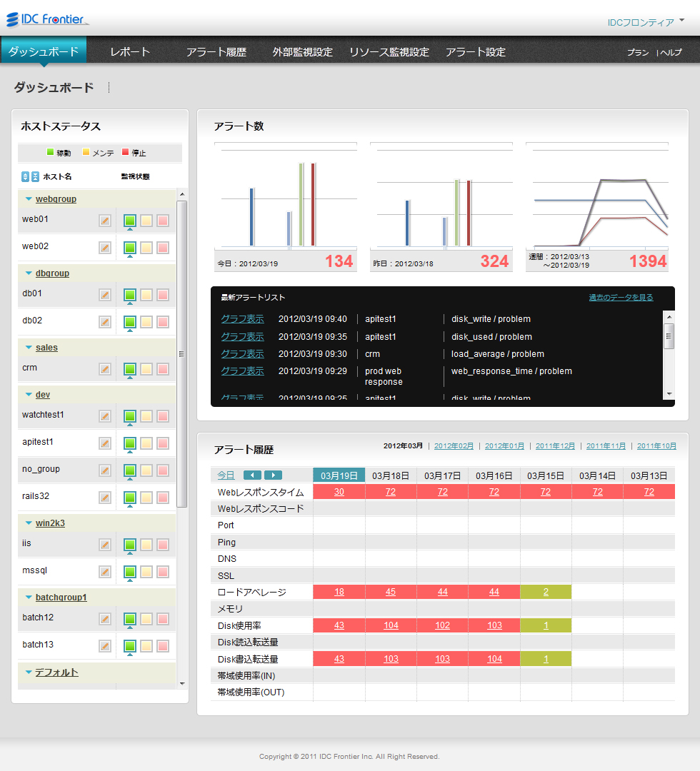700x771 pixels.
Task: Click previous arrow button in アラート履歴
Action: (252, 475)
